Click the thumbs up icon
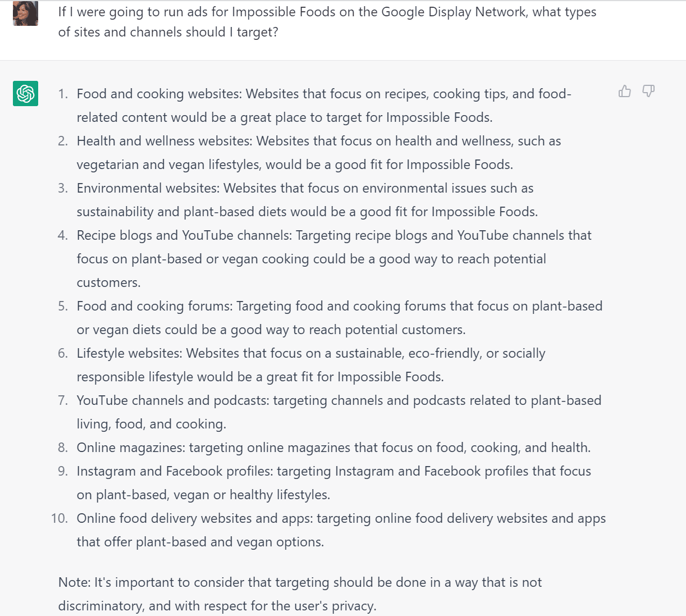This screenshot has width=686, height=616. coord(625,91)
